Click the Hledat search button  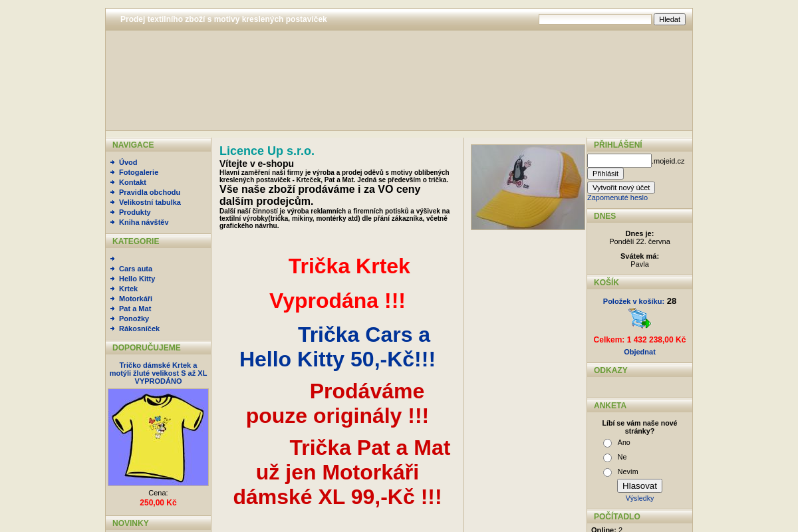click(670, 19)
